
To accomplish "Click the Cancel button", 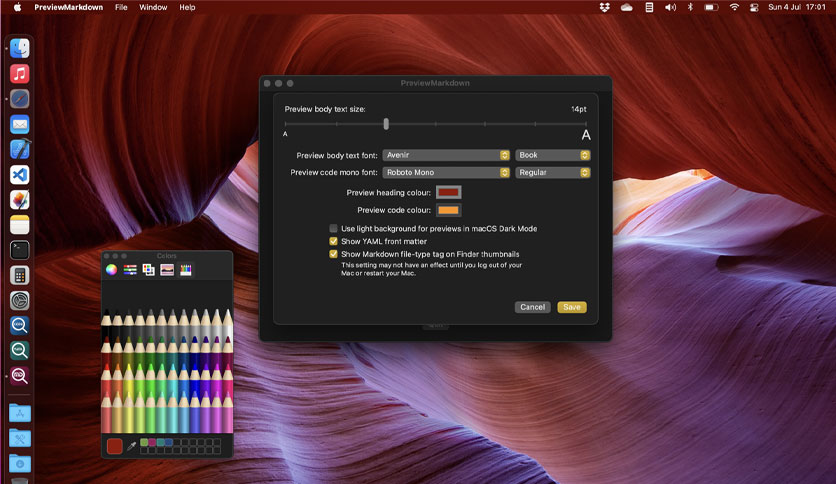I will pos(533,307).
